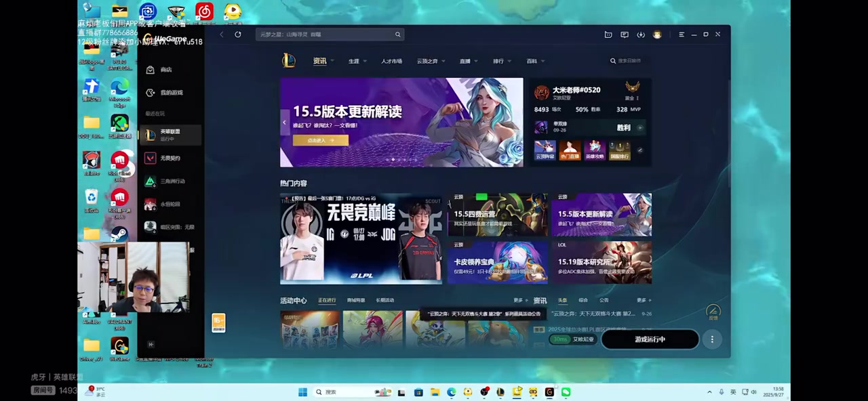Open the download manager icon in the top bar
868x401 pixels.
[641, 35]
